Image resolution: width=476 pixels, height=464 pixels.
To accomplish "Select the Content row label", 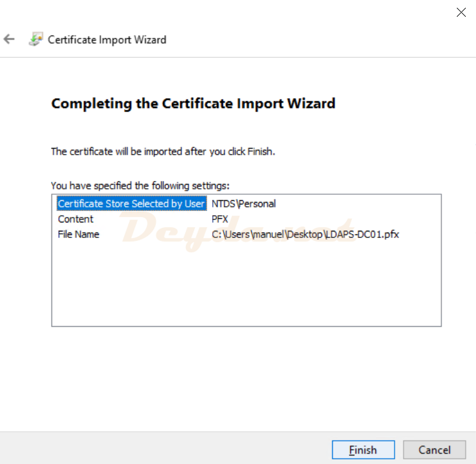I will (x=76, y=219).
